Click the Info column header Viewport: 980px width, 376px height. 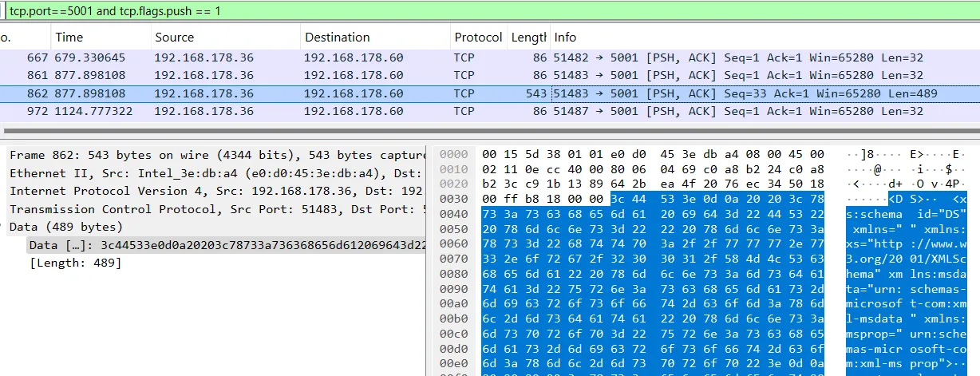pyautogui.click(x=565, y=38)
